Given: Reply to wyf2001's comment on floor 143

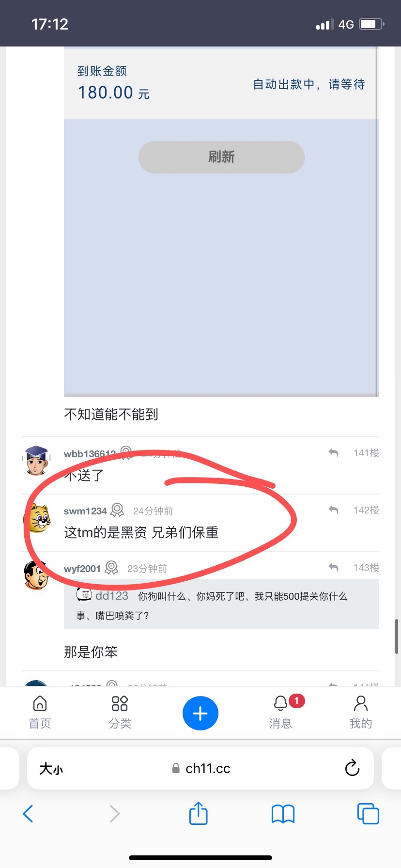Looking at the screenshot, I should tap(333, 567).
